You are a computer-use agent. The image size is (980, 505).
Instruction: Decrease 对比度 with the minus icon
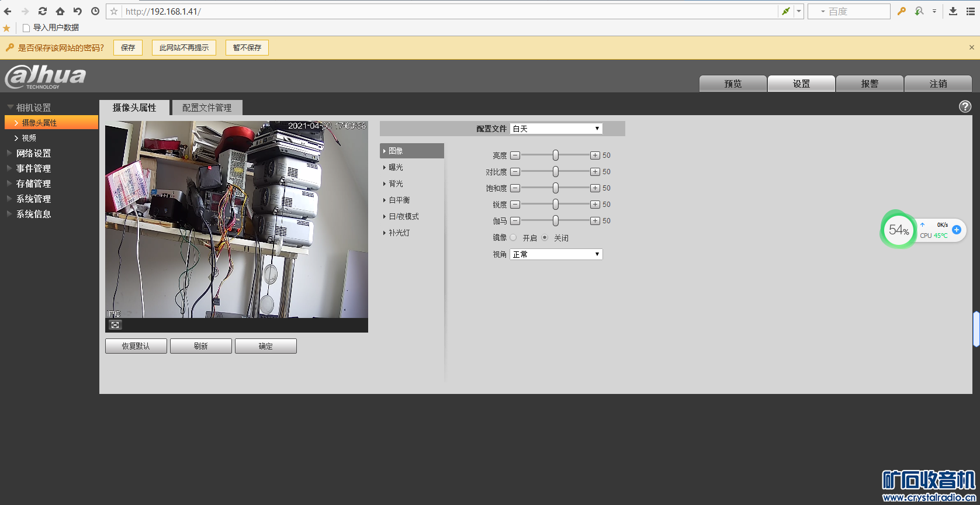point(515,172)
